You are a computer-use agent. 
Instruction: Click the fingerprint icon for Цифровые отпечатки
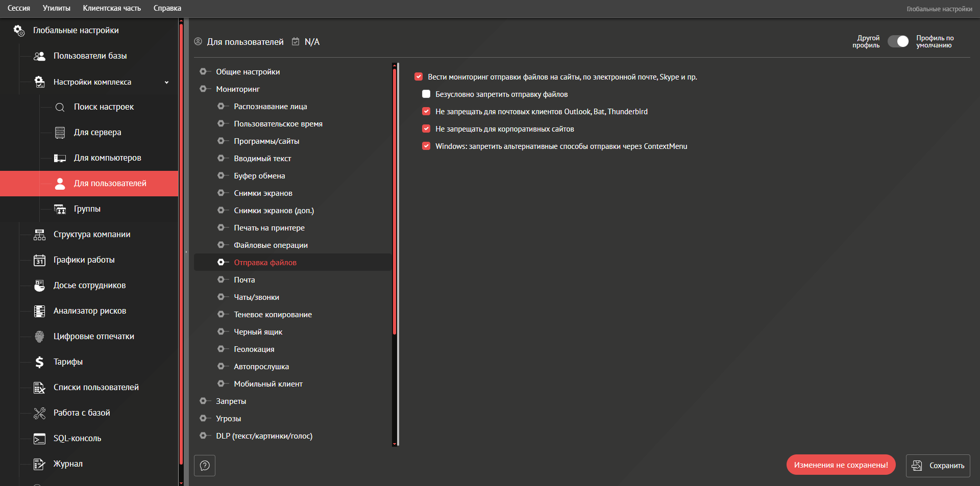pyautogui.click(x=39, y=337)
